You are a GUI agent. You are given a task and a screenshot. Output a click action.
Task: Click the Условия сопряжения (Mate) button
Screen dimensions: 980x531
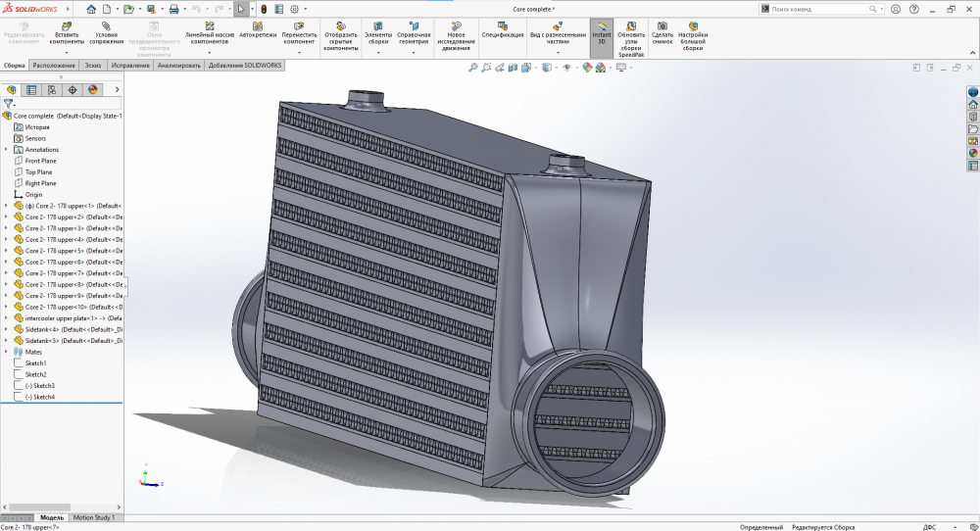pos(106,31)
